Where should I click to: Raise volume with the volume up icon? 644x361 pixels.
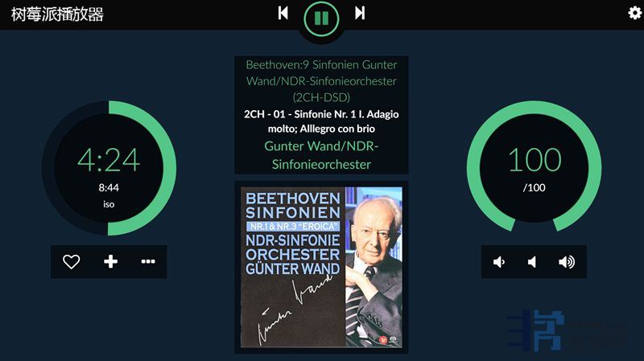(567, 262)
